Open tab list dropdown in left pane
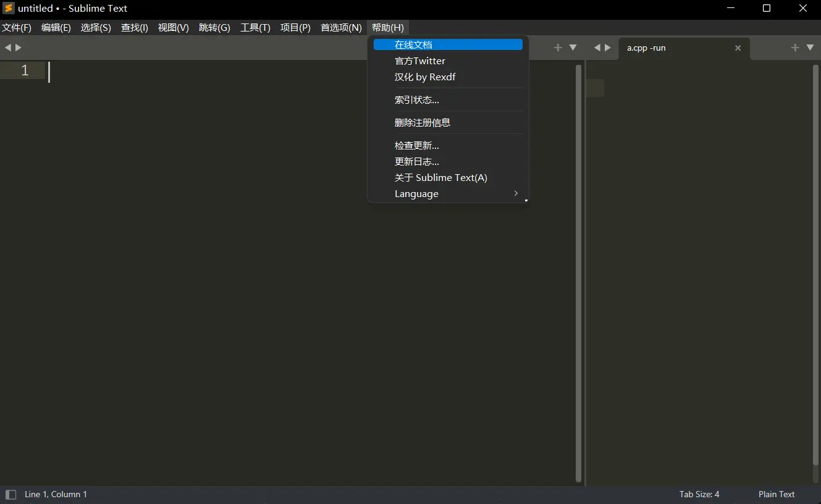The width and height of the screenshot is (821, 504). (x=573, y=48)
